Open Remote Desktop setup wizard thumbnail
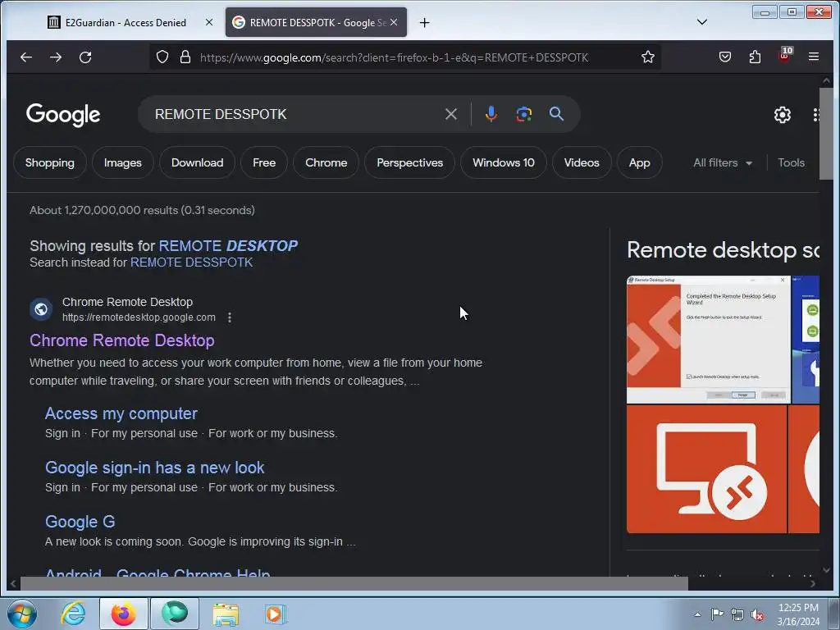Screen dimensions: 840x630 pyautogui.click(x=709, y=339)
